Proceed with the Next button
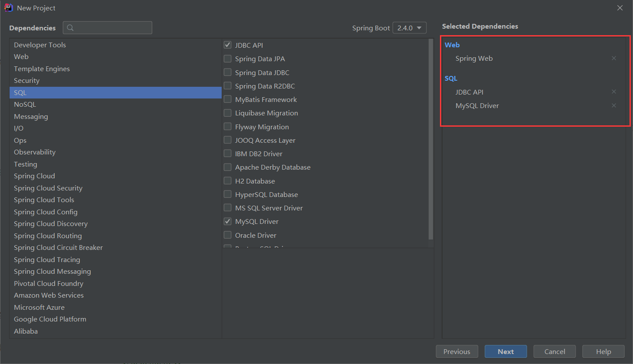The image size is (633, 364). (506, 351)
